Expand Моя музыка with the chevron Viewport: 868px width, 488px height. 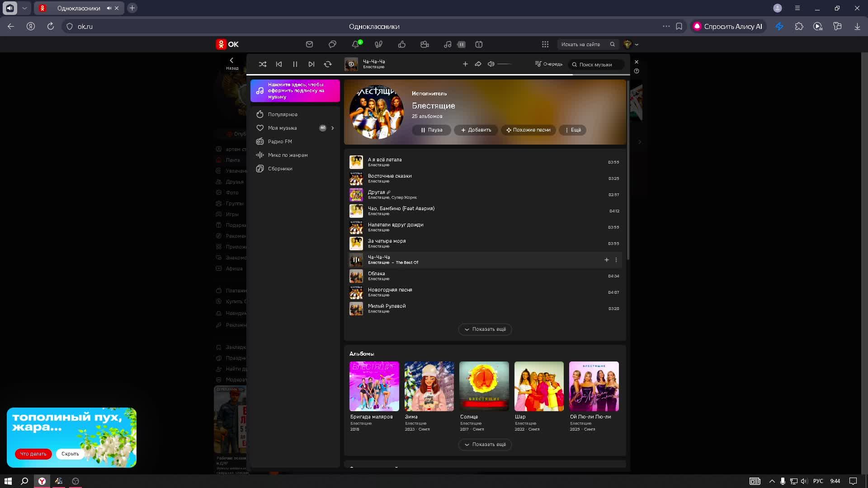pyautogui.click(x=333, y=128)
